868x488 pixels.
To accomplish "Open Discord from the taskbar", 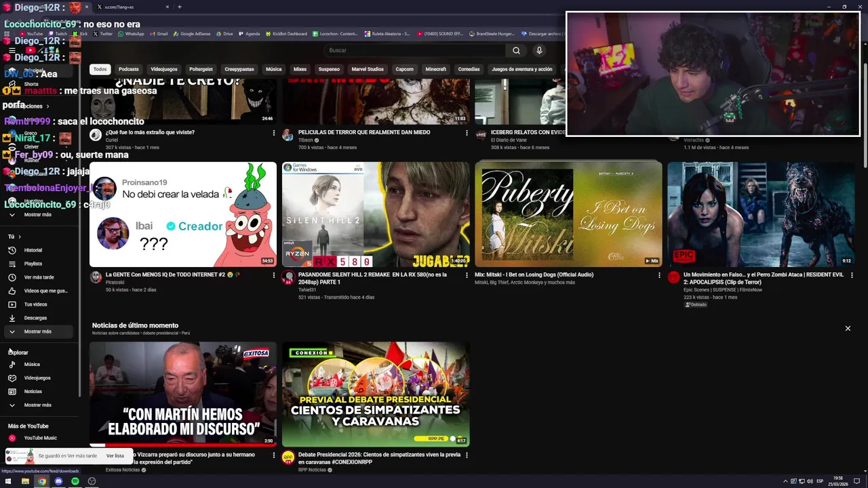I will pos(58,481).
